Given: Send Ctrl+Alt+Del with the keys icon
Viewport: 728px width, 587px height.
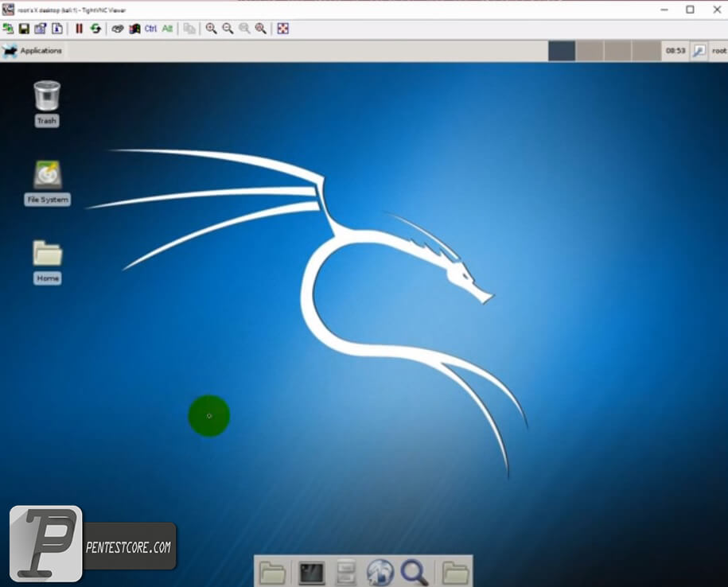Looking at the screenshot, I should coord(118,29).
